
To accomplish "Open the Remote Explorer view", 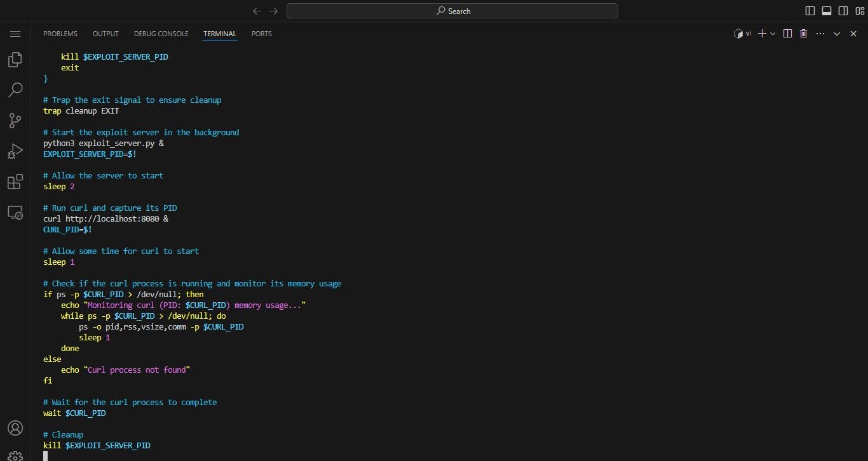I will pyautogui.click(x=15, y=213).
